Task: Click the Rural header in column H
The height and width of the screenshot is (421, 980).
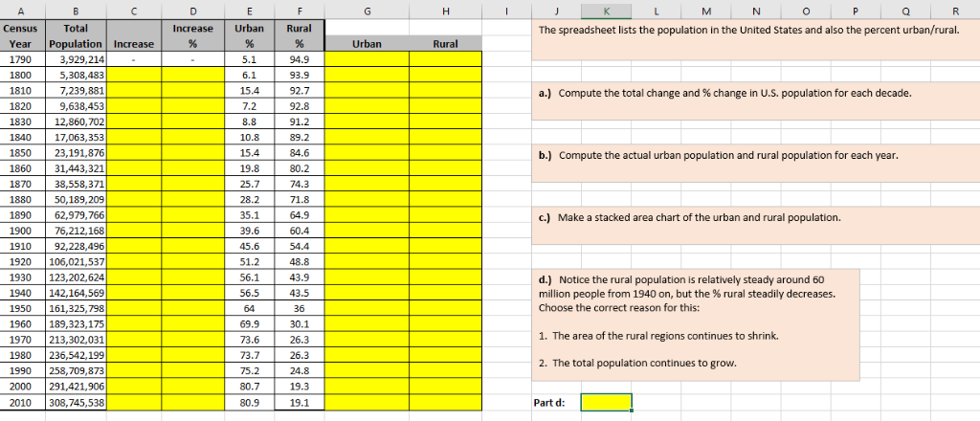Action: [x=446, y=44]
